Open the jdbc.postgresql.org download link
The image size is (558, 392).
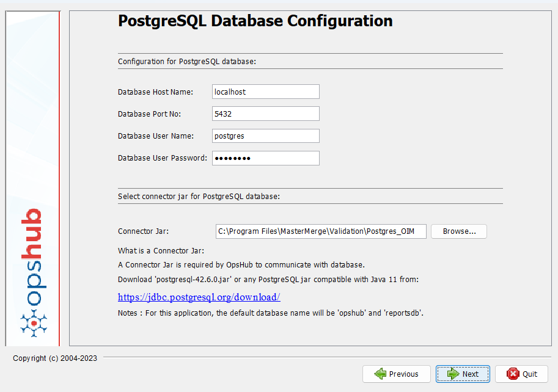(199, 297)
